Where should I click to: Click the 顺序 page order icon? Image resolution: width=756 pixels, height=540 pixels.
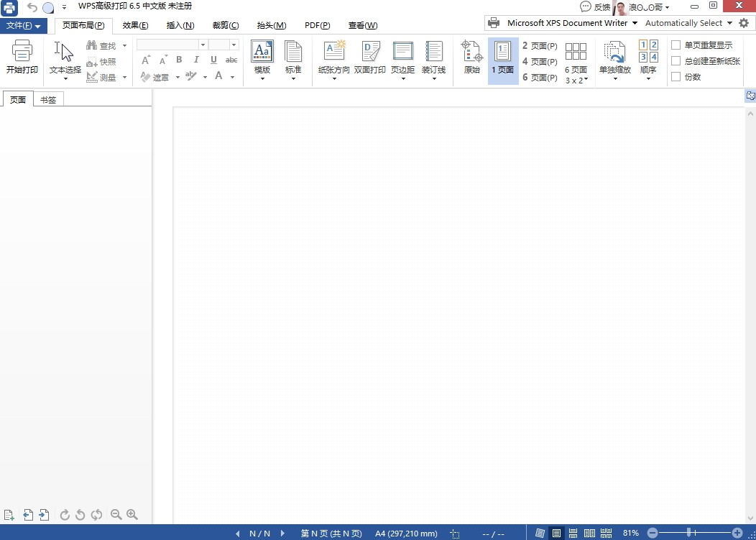point(648,51)
